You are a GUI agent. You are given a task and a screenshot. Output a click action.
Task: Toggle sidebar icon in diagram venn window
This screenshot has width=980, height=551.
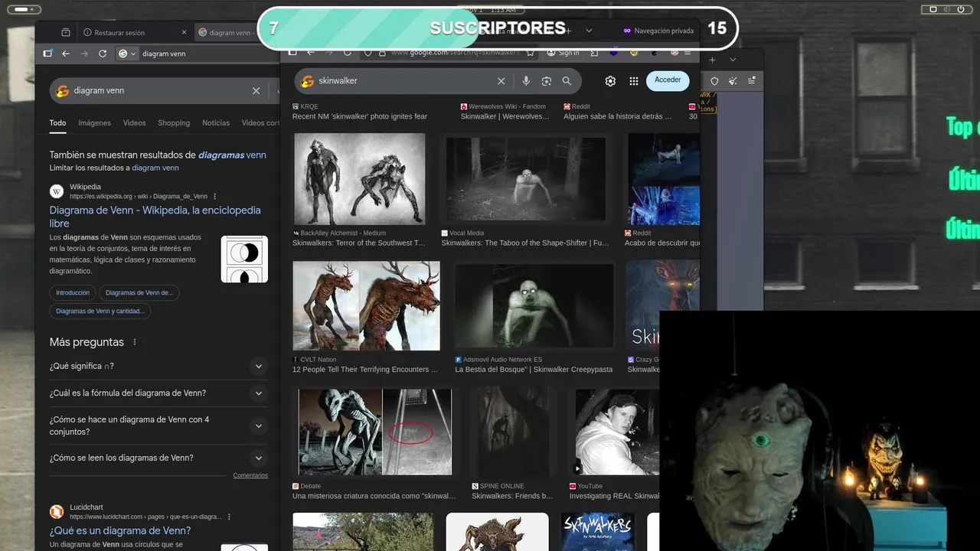[x=47, y=54]
